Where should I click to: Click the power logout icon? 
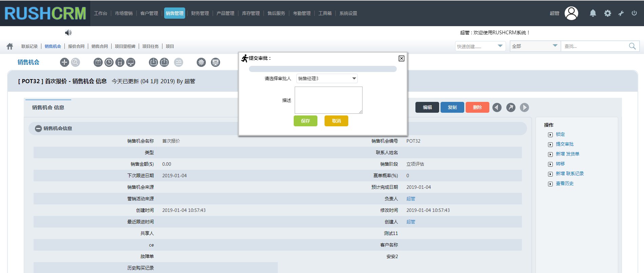[x=634, y=13]
